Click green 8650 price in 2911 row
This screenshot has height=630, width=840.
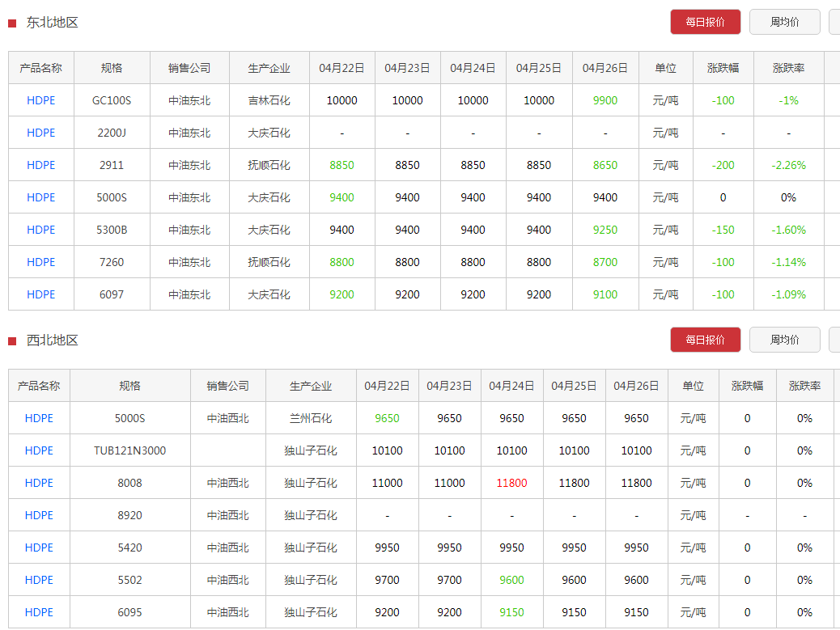(605, 166)
